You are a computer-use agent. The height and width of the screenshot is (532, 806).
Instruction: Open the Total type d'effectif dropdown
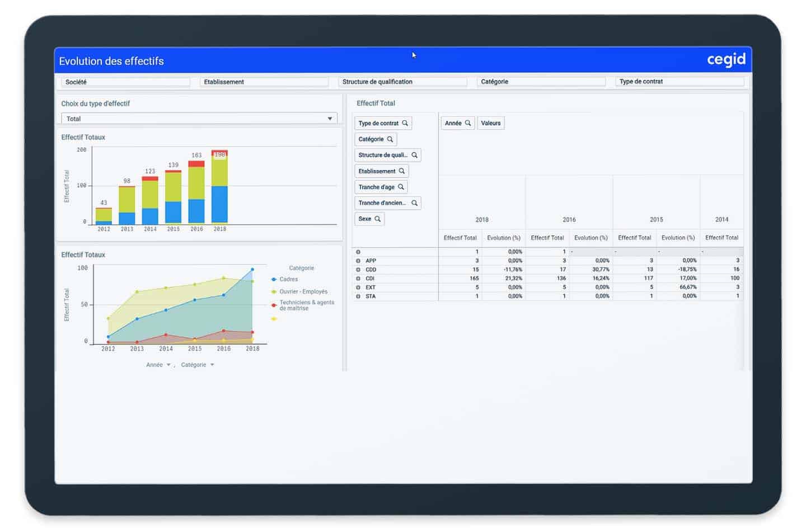click(x=329, y=119)
